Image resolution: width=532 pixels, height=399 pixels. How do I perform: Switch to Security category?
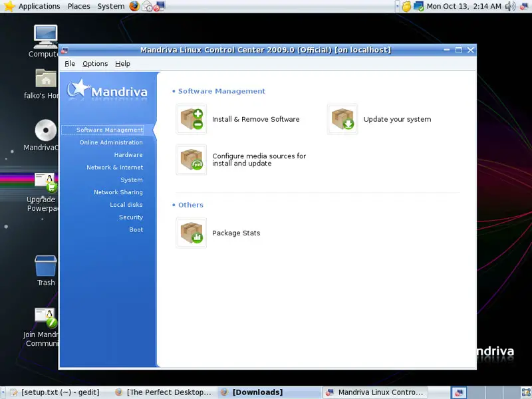point(131,217)
